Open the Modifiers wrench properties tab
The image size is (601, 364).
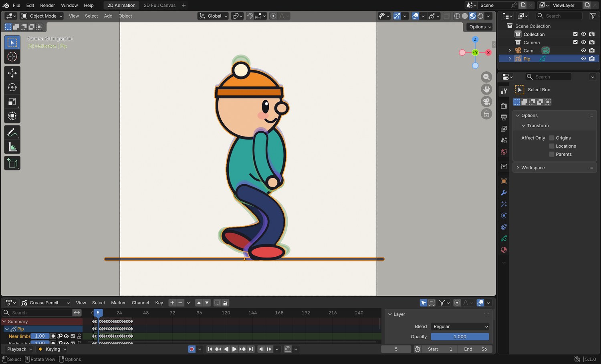pyautogui.click(x=504, y=193)
